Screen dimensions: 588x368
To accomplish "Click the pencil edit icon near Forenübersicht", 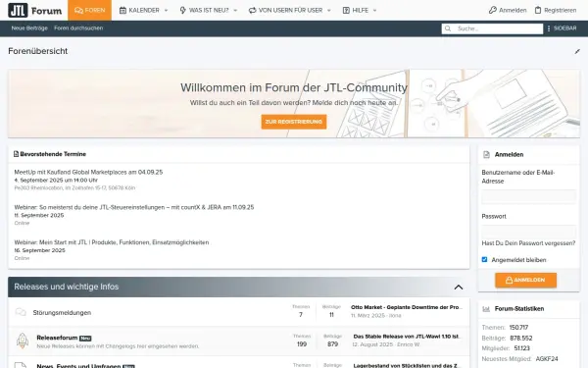I will (x=577, y=51).
